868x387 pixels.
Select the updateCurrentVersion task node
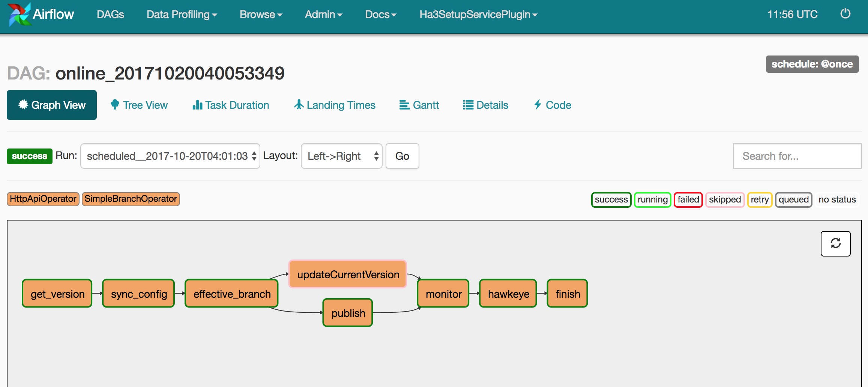tap(348, 274)
